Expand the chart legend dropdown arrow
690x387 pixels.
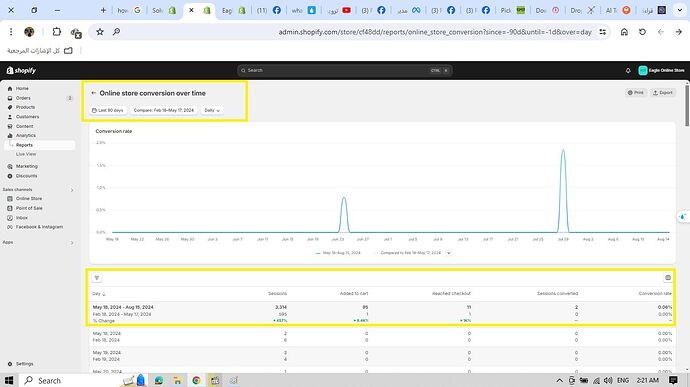coord(448,253)
